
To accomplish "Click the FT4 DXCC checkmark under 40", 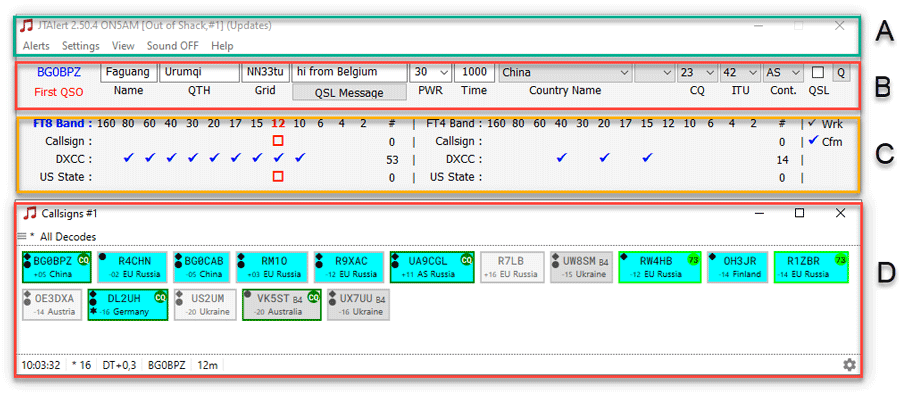I will click(561, 158).
